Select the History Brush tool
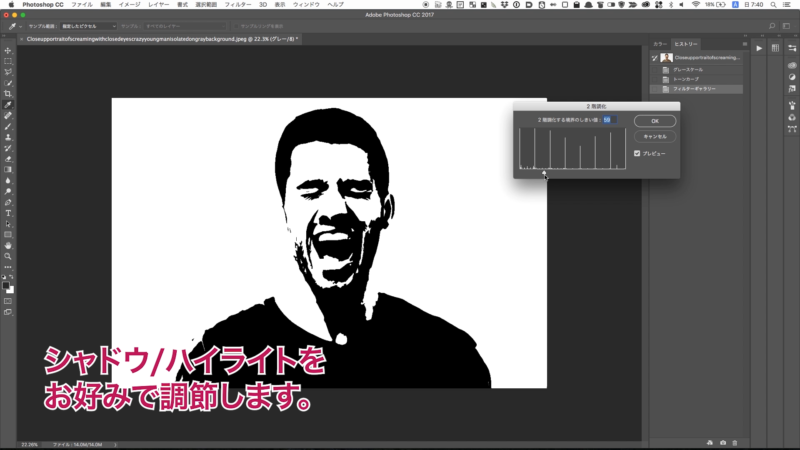 click(8, 148)
